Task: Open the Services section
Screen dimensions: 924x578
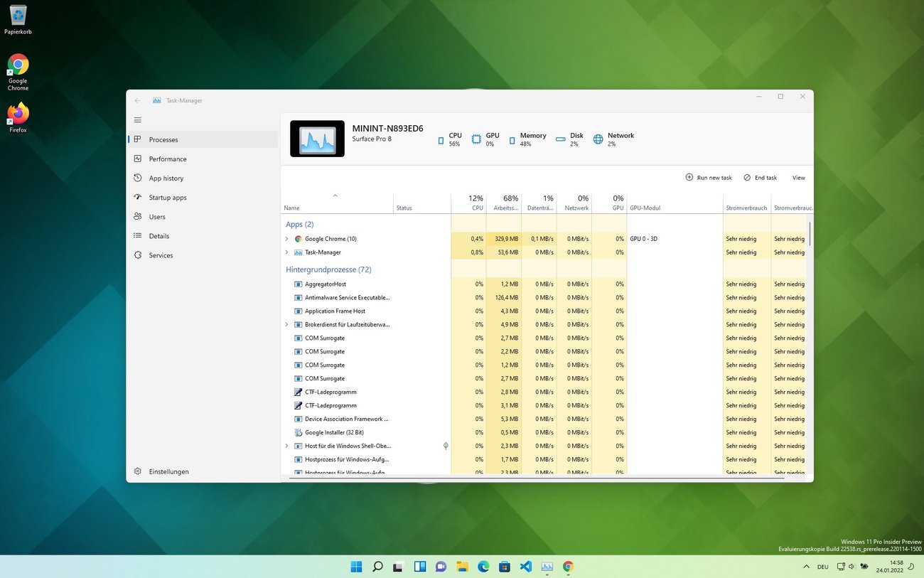Action: click(x=161, y=255)
